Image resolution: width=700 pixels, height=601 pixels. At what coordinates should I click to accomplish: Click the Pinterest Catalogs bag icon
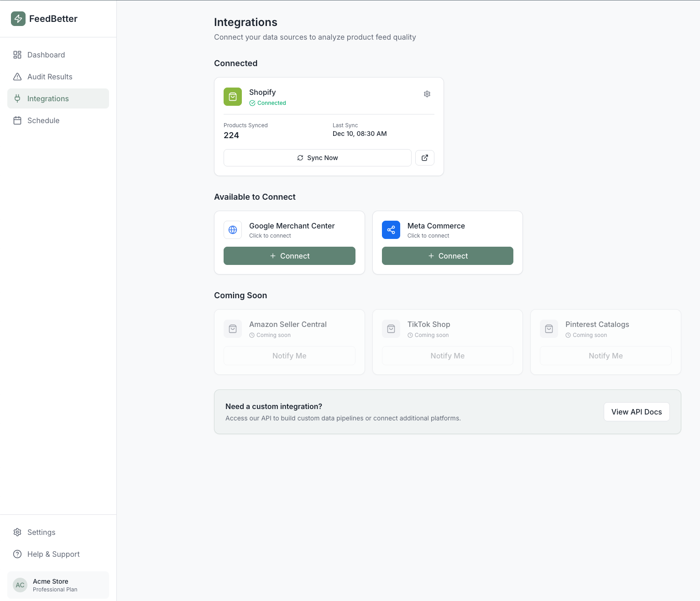[549, 329]
